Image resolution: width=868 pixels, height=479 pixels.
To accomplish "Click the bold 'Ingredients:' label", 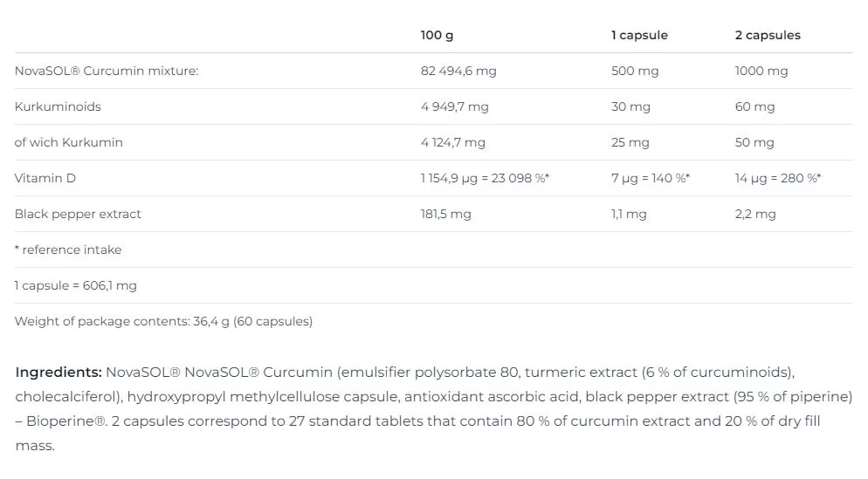I will (59, 373).
